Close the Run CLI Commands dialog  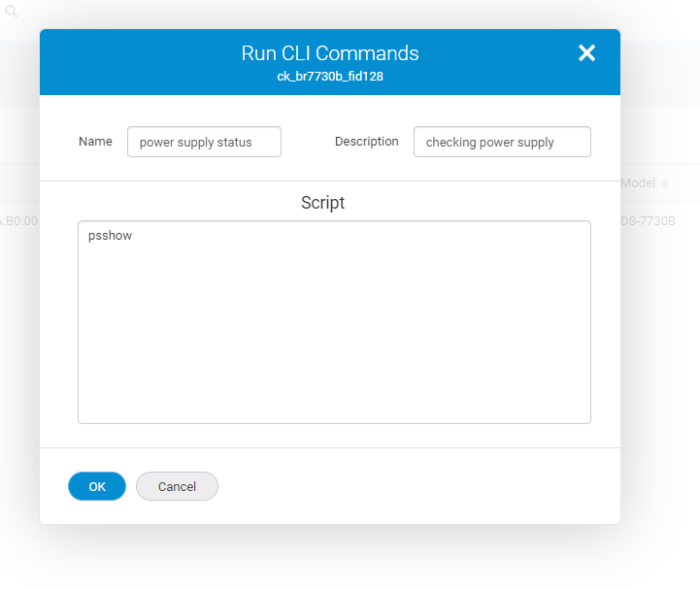pyautogui.click(x=586, y=53)
